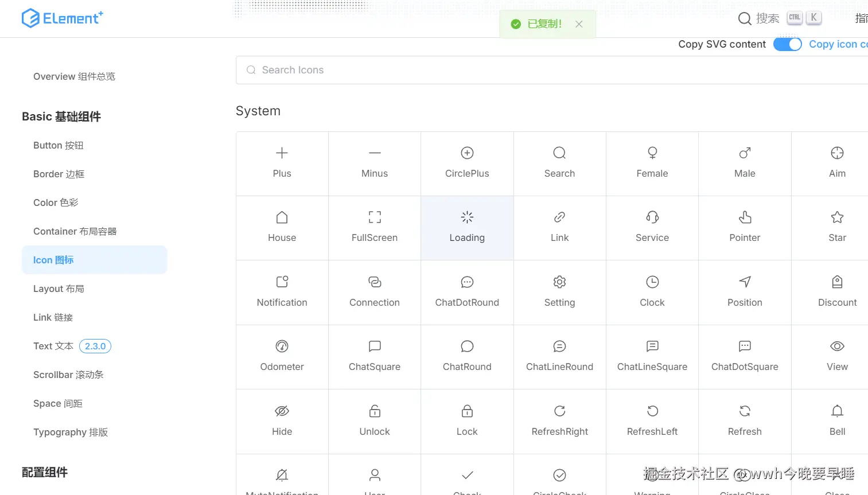Copy the Link icon tile
This screenshot has width=868, height=495.
(560, 228)
